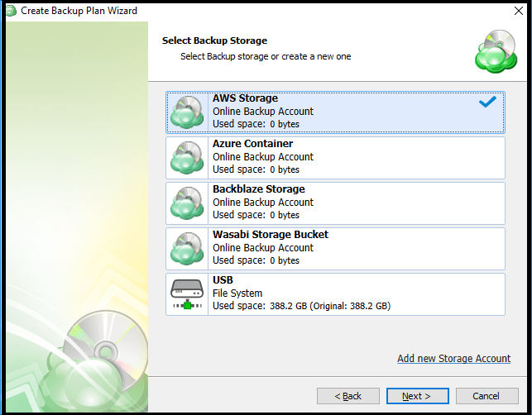This screenshot has width=532, height=415.
Task: Click used space line under Backblaze Storage
Action: pos(256,215)
